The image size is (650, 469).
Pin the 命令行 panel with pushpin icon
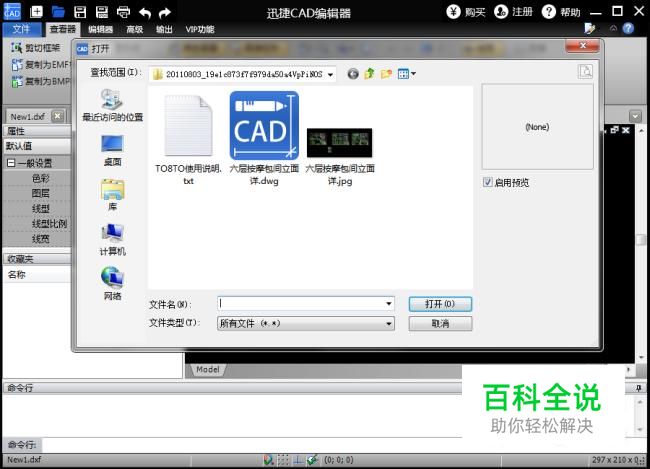tap(638, 388)
